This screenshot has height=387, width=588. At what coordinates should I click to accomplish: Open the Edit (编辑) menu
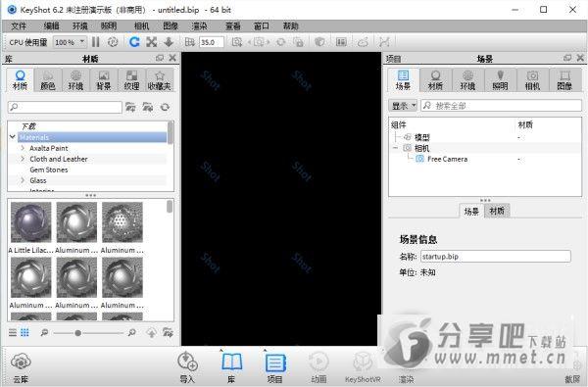click(51, 25)
